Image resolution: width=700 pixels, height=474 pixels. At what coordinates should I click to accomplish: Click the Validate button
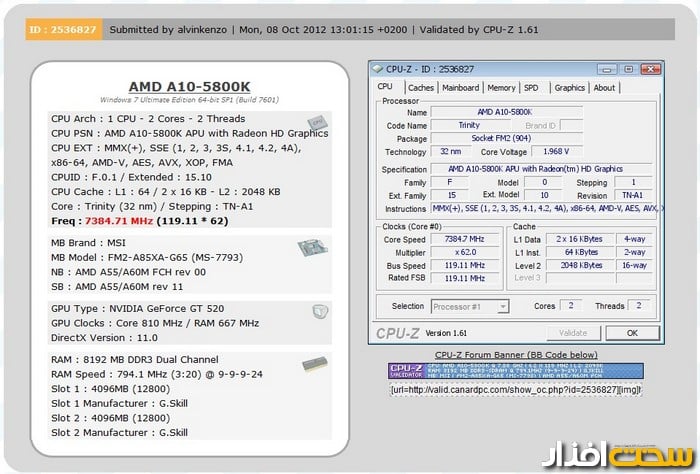[x=573, y=333]
